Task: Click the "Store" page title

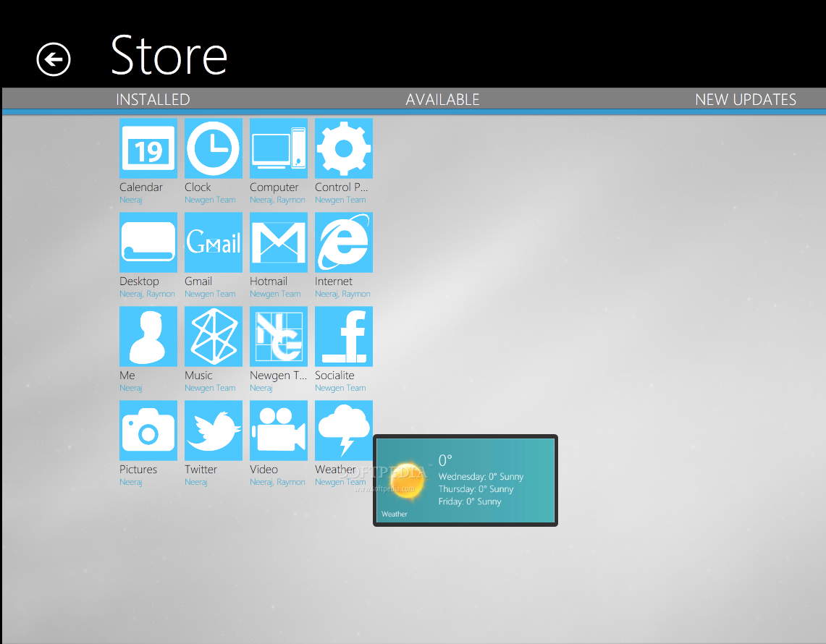Action: (x=169, y=55)
